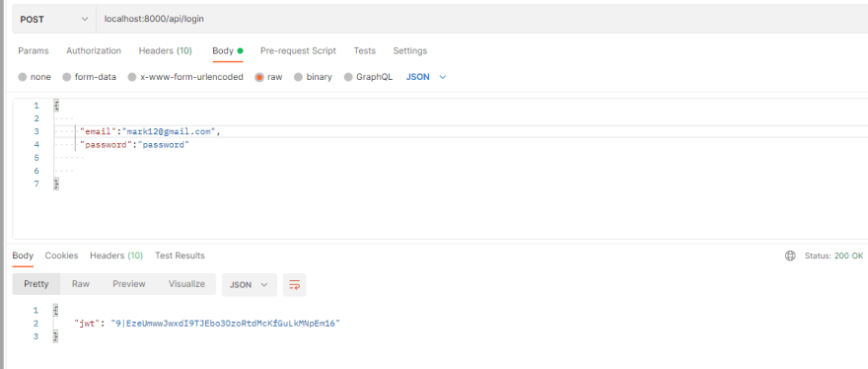Click line number 5 in request editor
Viewport: 868px width, 369px height.
pyautogui.click(x=36, y=158)
